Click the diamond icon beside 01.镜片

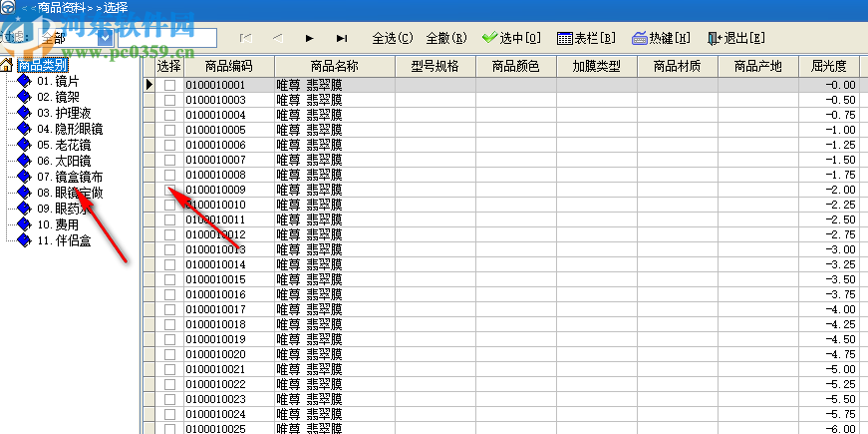(x=24, y=81)
